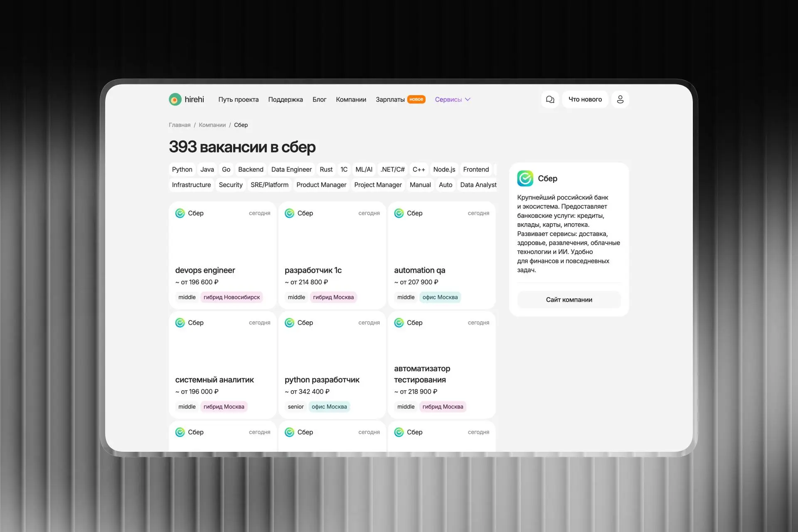Click the salary от 342 400 ₽
The image size is (798, 532).
pos(307,392)
